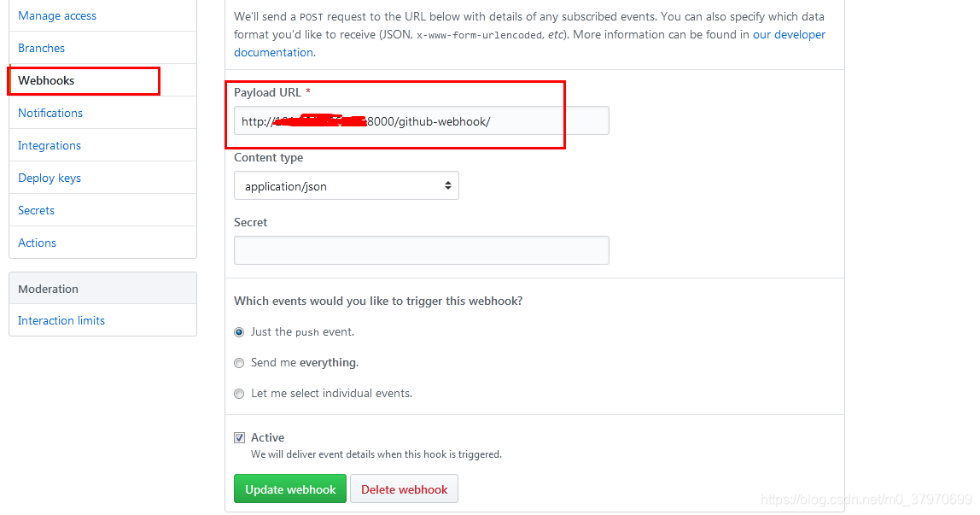Viewport: 980px width, 515px height.
Task: Select the 'Just the push event' radio button
Action: (239, 332)
